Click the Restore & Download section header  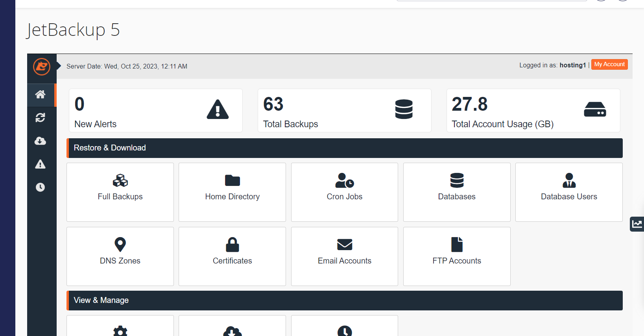click(x=345, y=148)
